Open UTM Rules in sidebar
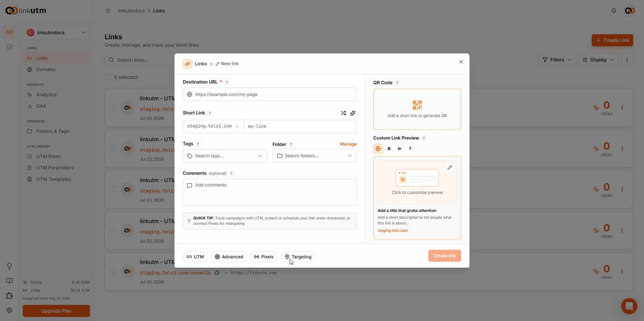 [56, 156]
